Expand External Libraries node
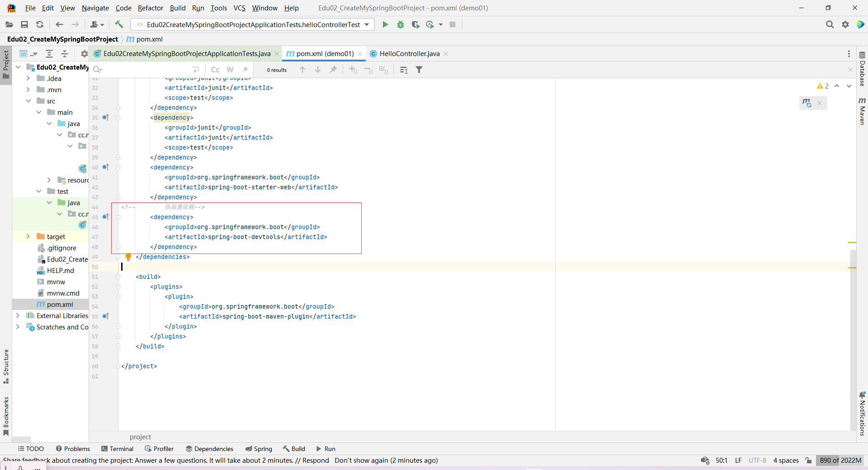868x470 pixels. point(18,315)
